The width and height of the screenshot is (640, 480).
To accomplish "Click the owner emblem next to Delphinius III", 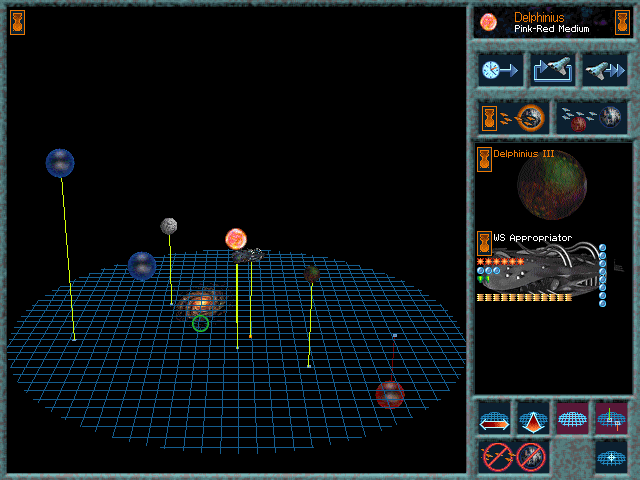I will tap(484, 159).
